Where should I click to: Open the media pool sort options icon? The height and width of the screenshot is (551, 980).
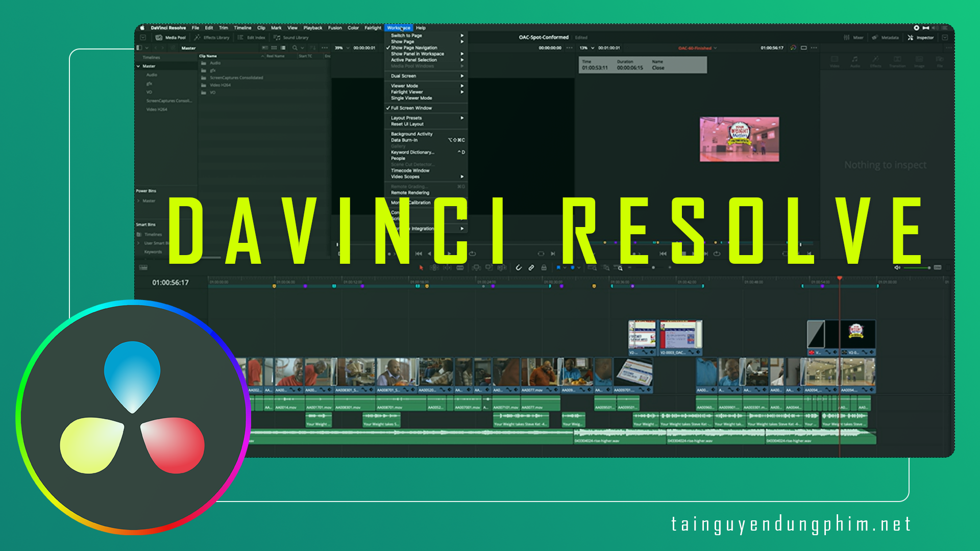pos(313,48)
